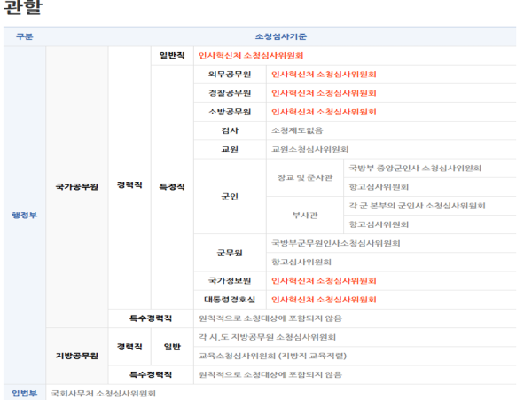Select 인사혁신처 소청심사위원회 in the 대통령경호실 row
This screenshot has height=400, width=532.
[324, 300]
